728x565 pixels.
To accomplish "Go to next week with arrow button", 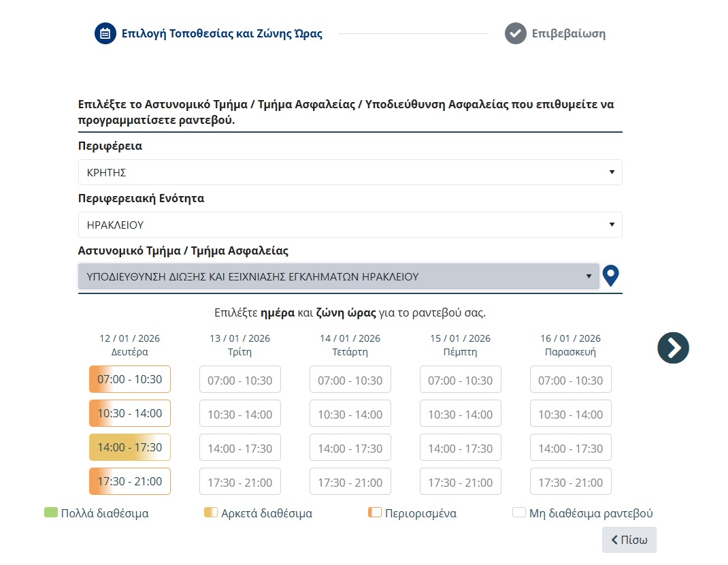I will pyautogui.click(x=673, y=347).
